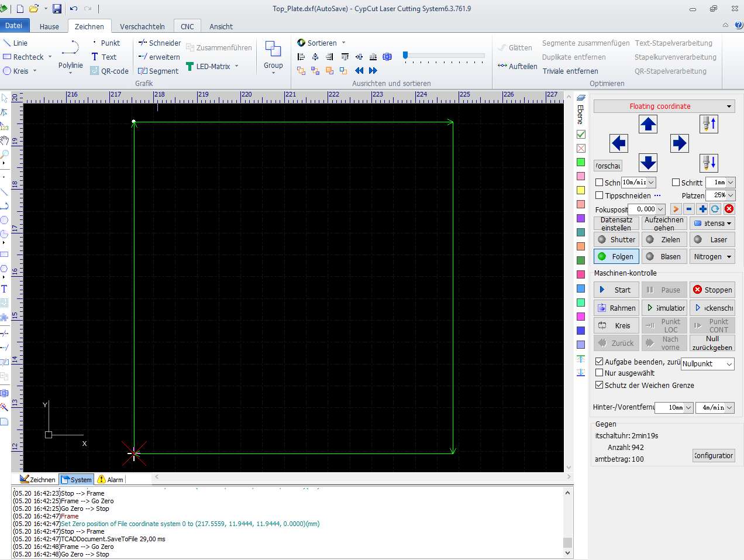This screenshot has height=560, width=744.
Task: Click the Group icon in ribbon
Action: click(x=273, y=54)
